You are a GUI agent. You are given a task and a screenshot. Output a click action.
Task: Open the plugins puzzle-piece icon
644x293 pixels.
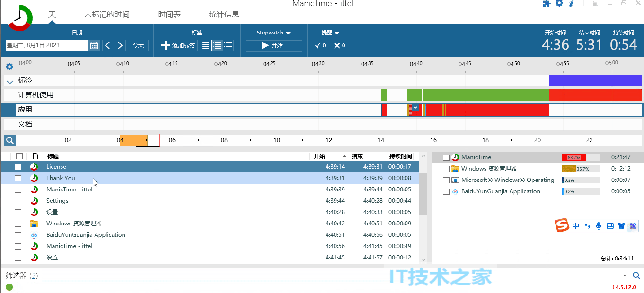(547, 4)
